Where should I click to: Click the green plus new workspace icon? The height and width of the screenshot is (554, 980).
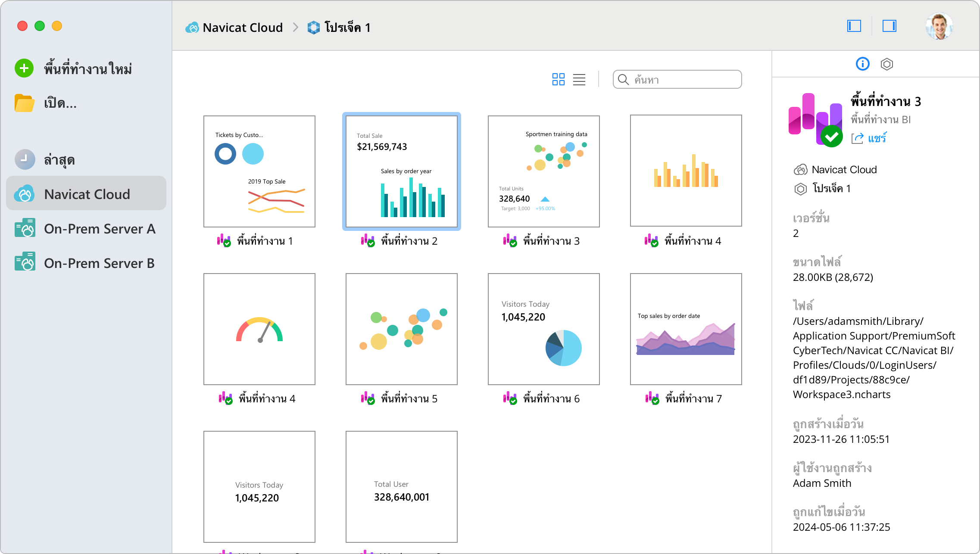click(24, 68)
